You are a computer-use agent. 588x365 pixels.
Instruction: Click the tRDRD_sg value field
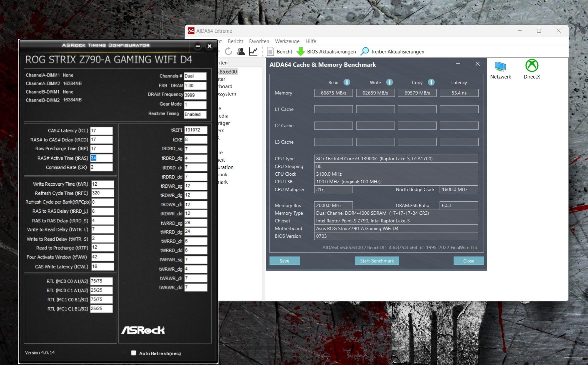[196, 149]
